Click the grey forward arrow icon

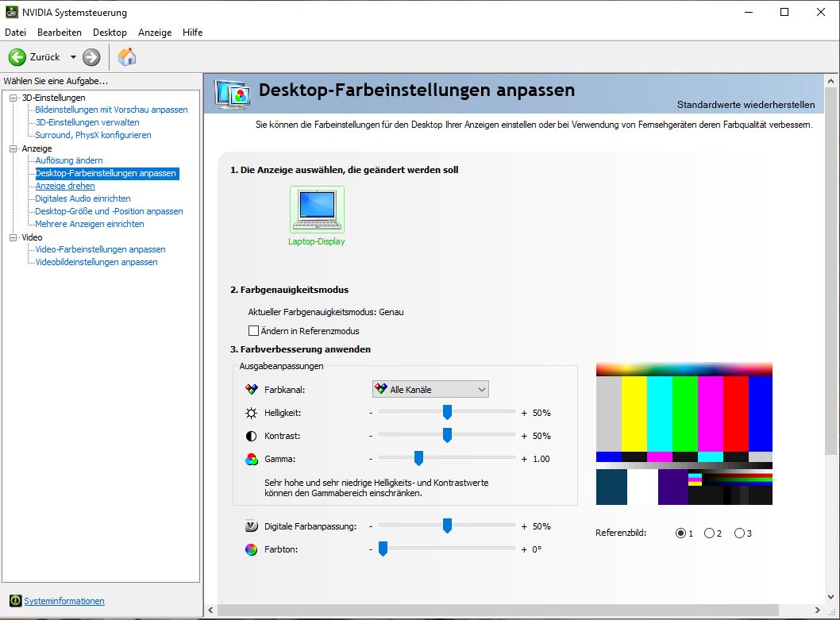(91, 57)
